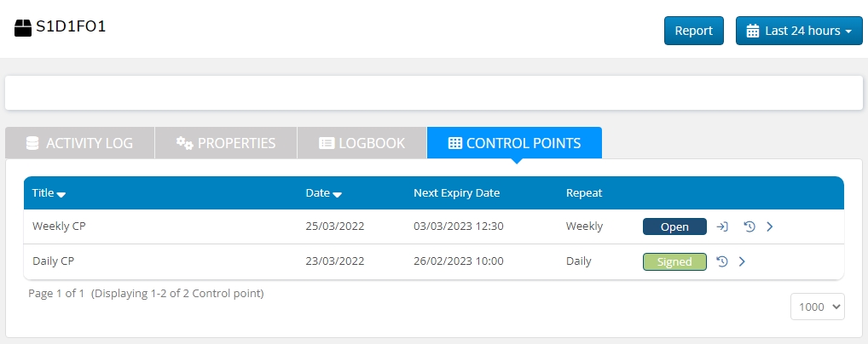The width and height of the screenshot is (868, 344).
Task: Click the Weekly CP title
Action: click(60, 226)
